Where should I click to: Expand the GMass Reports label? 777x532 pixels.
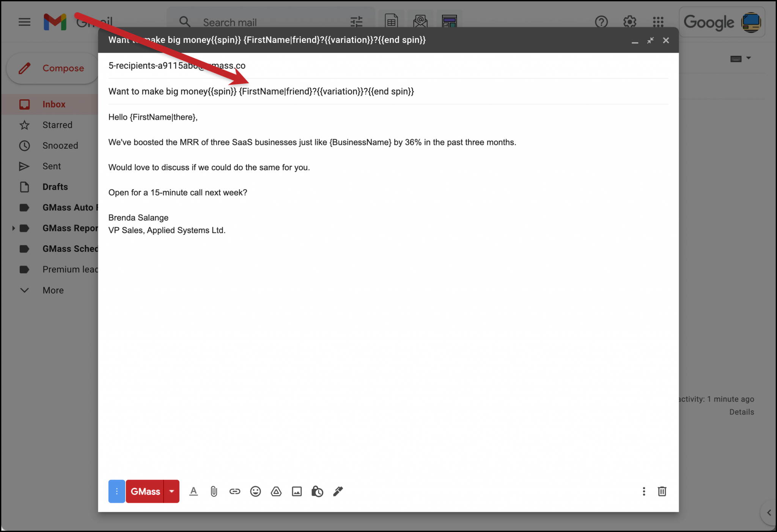[x=14, y=228]
